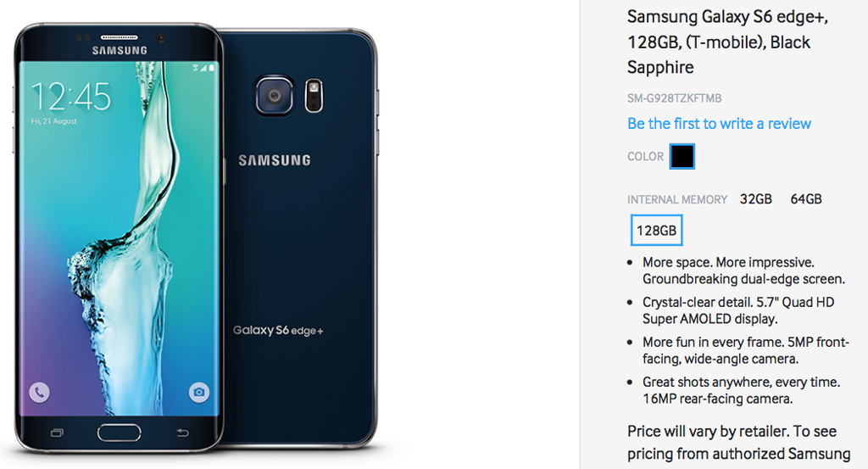
Task: Select the 128GB internal memory option
Action: point(657,231)
